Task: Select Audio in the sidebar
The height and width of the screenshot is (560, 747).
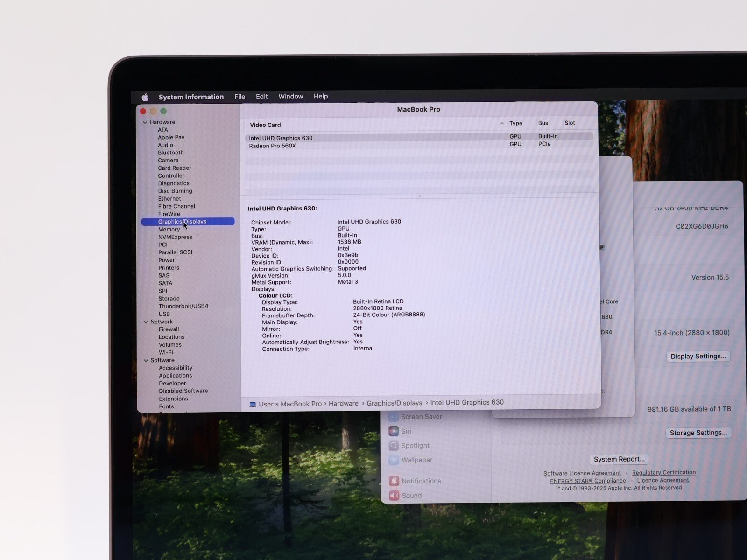Action: (165, 145)
